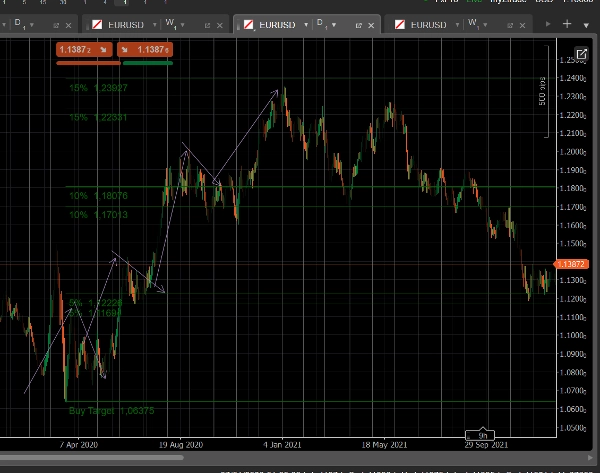Click the 7 Apr 2020 date label

[78, 445]
